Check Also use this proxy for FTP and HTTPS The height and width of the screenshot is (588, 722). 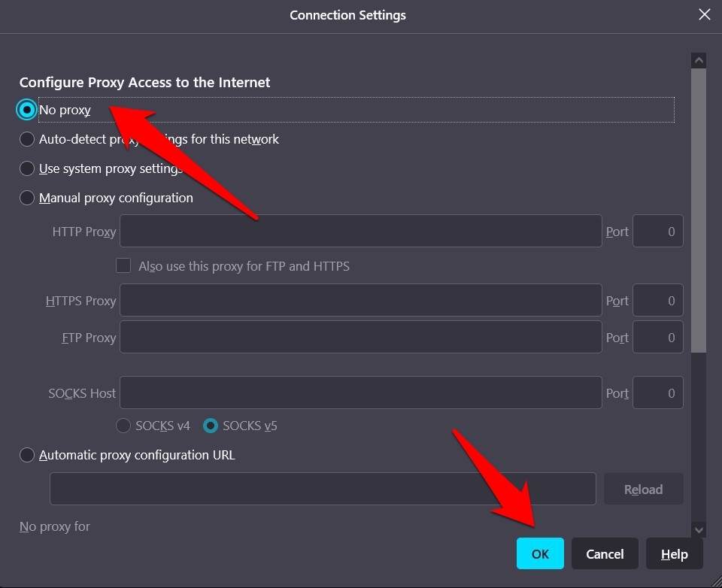pos(123,265)
